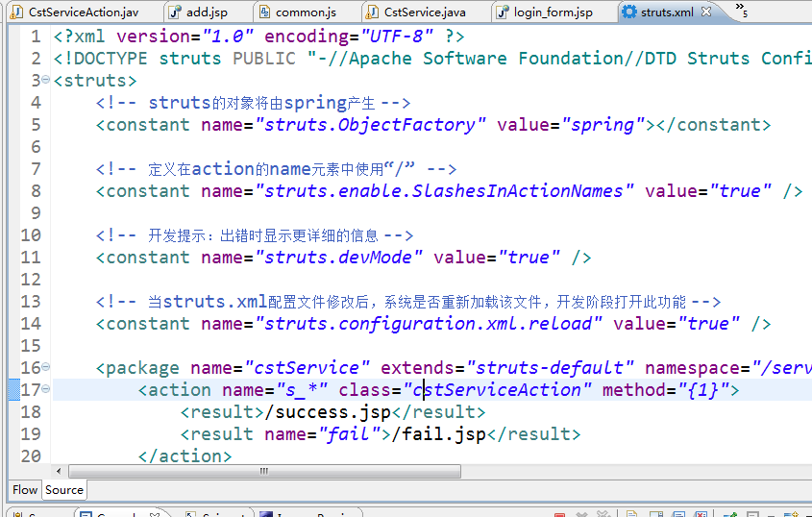Click the horizontal scrollbar left arrow
The height and width of the screenshot is (517, 812).
click(x=59, y=471)
